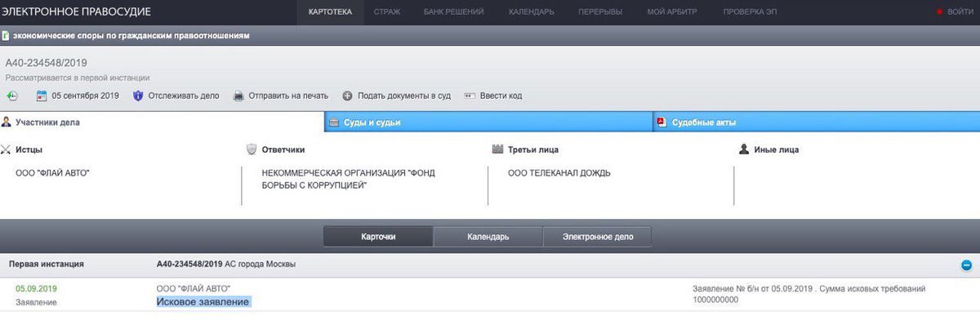Select plaintiff ООО "ФЛАЙ АВТО" under Истцы

pos(52,173)
